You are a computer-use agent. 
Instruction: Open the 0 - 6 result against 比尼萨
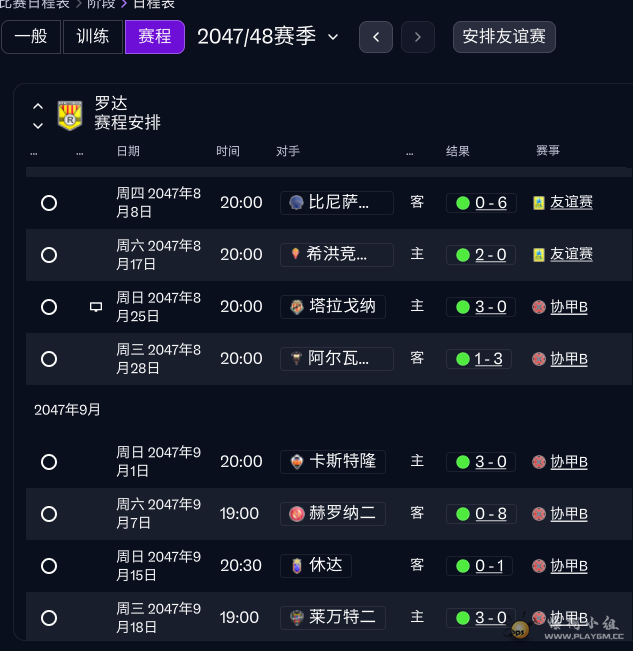click(491, 203)
